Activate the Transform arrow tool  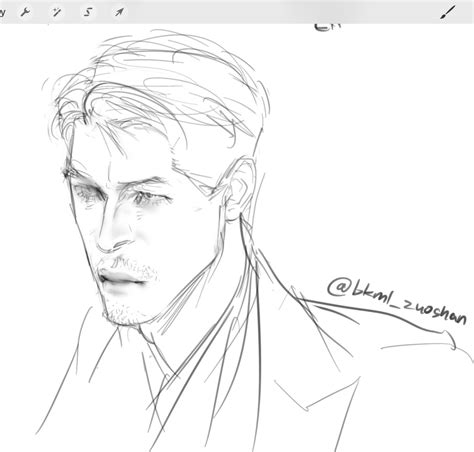tap(119, 12)
